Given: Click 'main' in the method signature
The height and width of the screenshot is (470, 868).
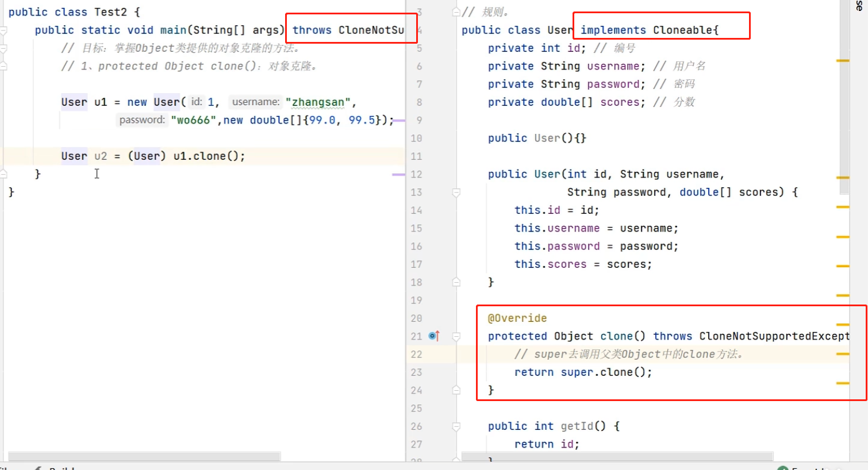Looking at the screenshot, I should tap(173, 30).
